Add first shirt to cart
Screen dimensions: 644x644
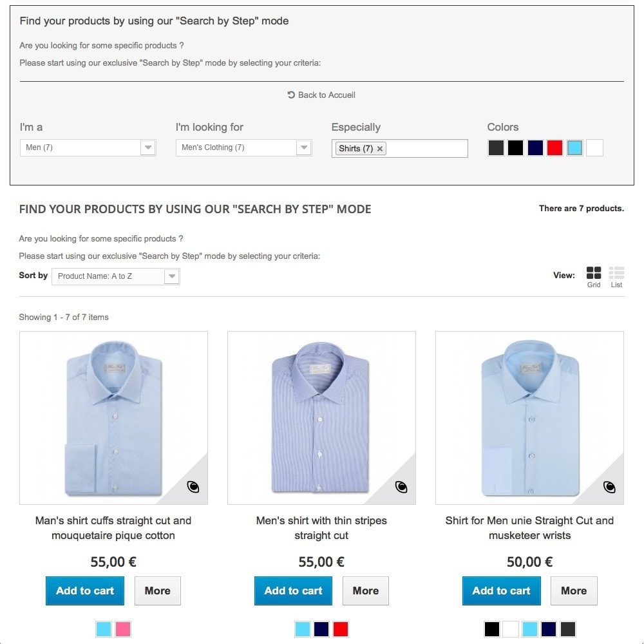point(85,591)
